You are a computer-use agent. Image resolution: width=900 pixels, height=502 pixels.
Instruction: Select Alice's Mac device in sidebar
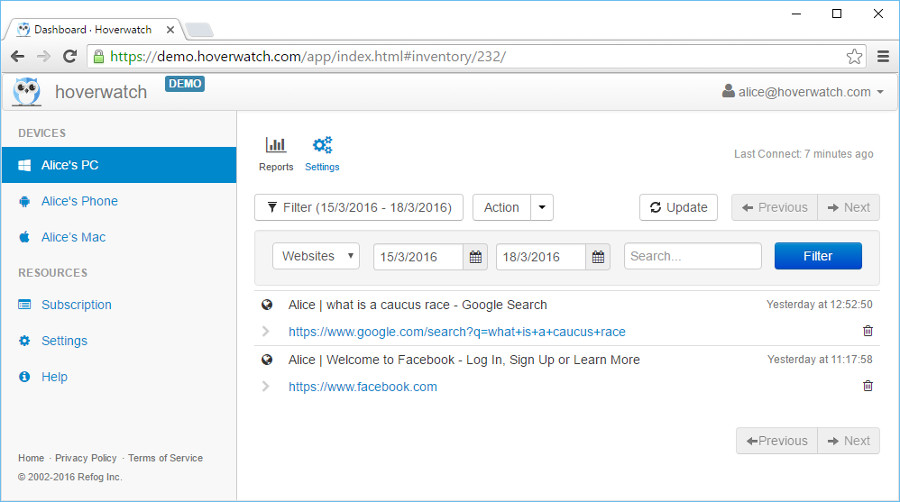73,237
